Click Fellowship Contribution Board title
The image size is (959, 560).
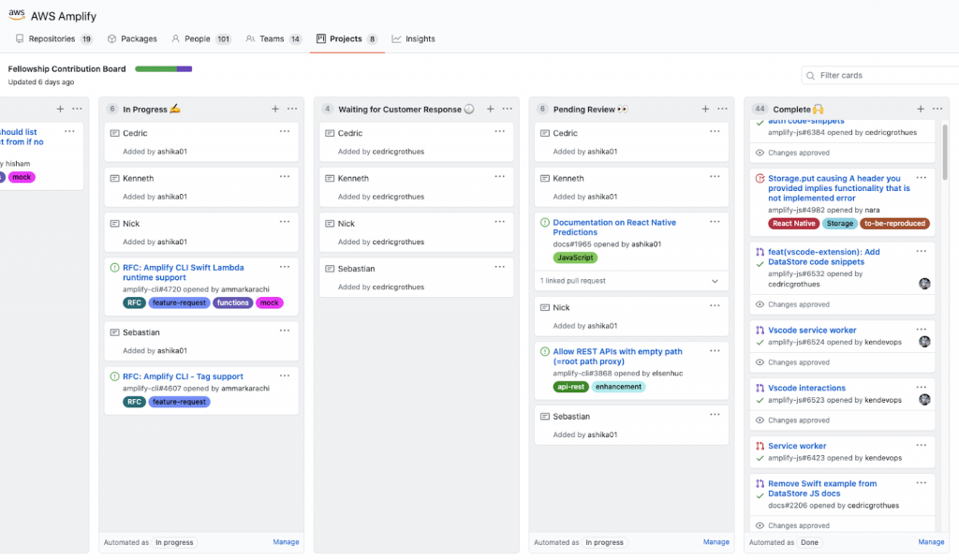pyautogui.click(x=66, y=69)
